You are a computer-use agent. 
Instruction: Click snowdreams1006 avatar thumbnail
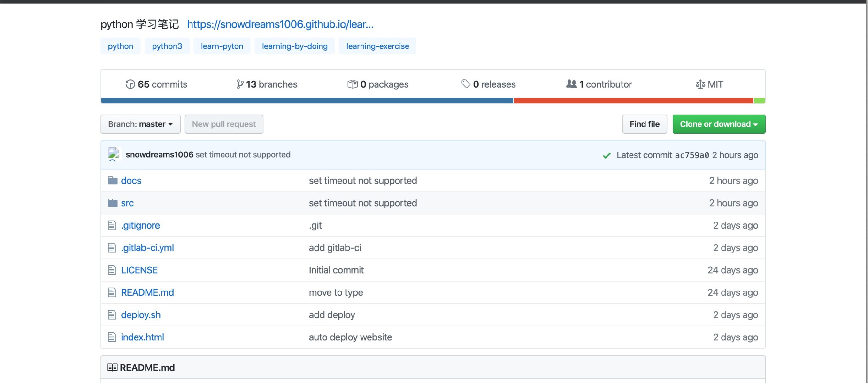114,155
